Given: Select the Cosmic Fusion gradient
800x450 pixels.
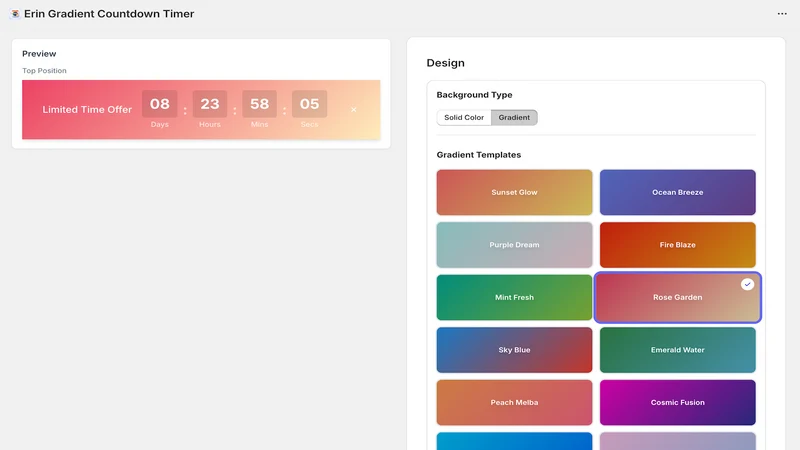Looking at the screenshot, I should (678, 403).
